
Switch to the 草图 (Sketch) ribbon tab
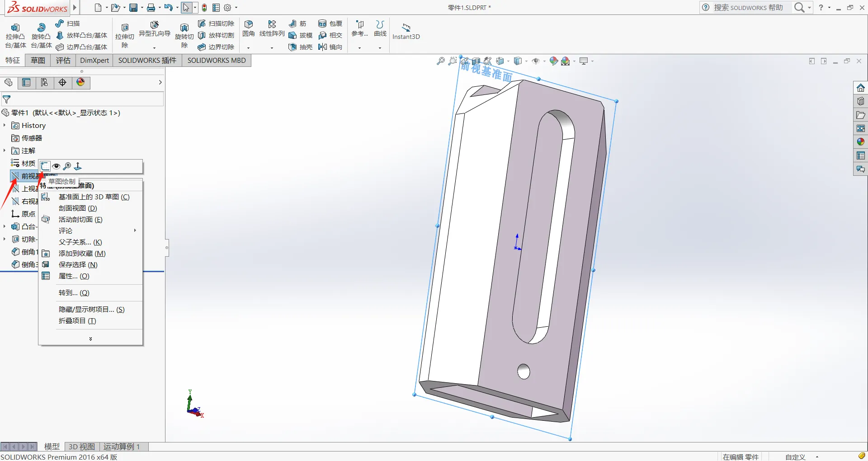(x=38, y=60)
